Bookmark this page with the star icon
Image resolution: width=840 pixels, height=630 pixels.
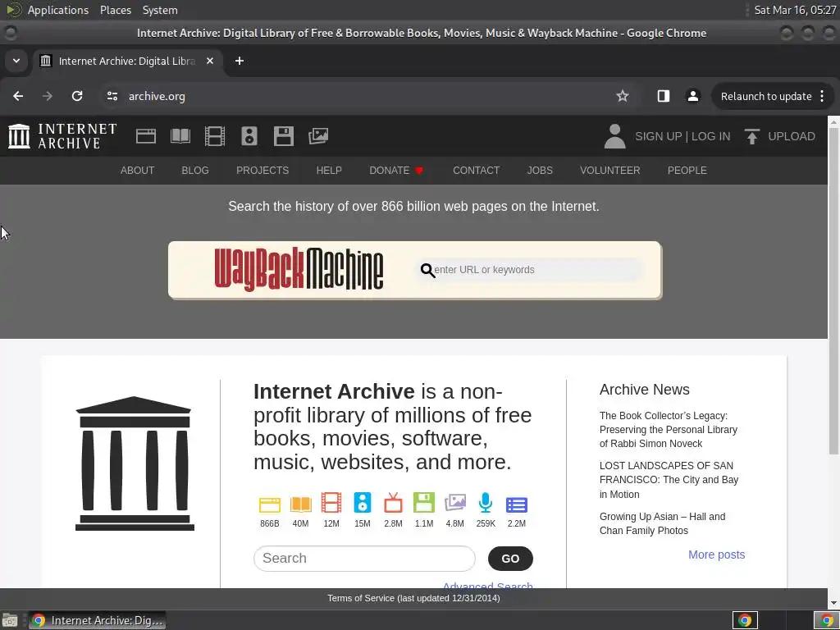pyautogui.click(x=622, y=97)
